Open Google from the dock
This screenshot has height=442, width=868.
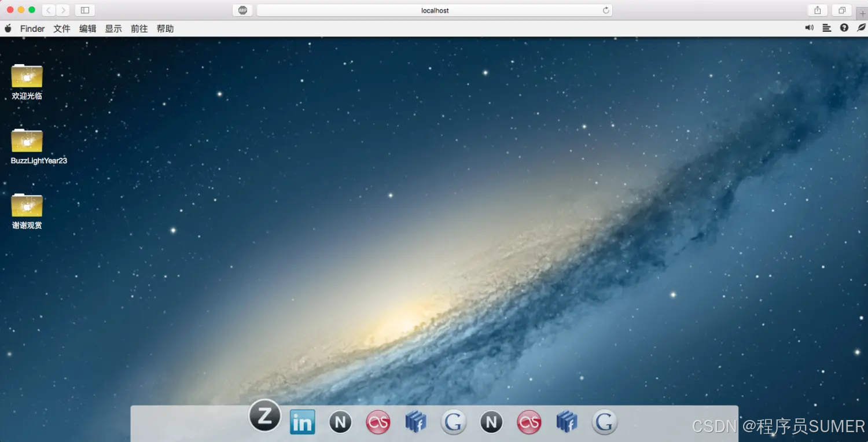[453, 422]
